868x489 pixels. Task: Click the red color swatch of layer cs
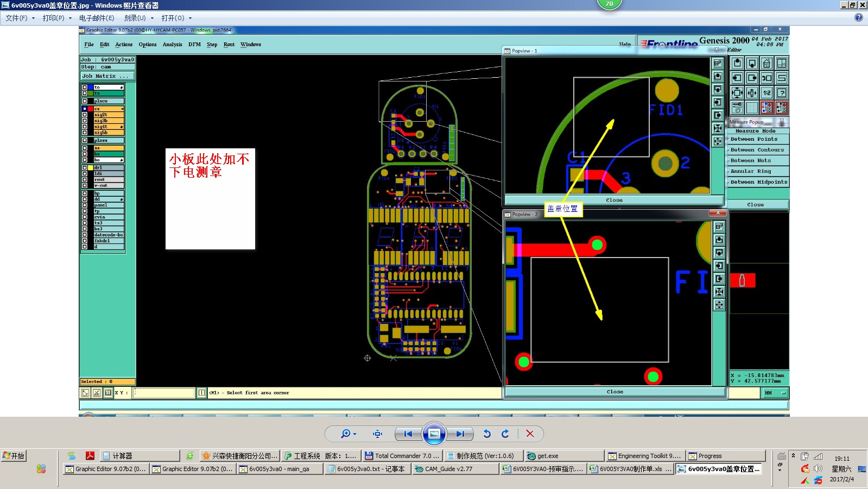point(91,109)
